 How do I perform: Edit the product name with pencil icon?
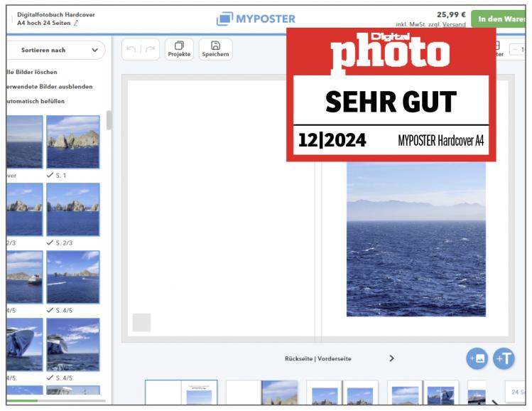tap(76, 23)
